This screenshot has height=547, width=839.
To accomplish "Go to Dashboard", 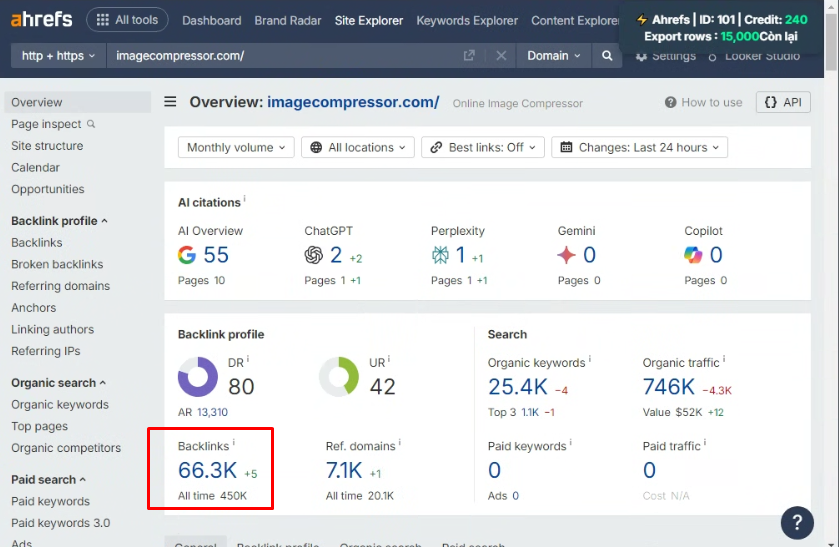I will (x=211, y=20).
